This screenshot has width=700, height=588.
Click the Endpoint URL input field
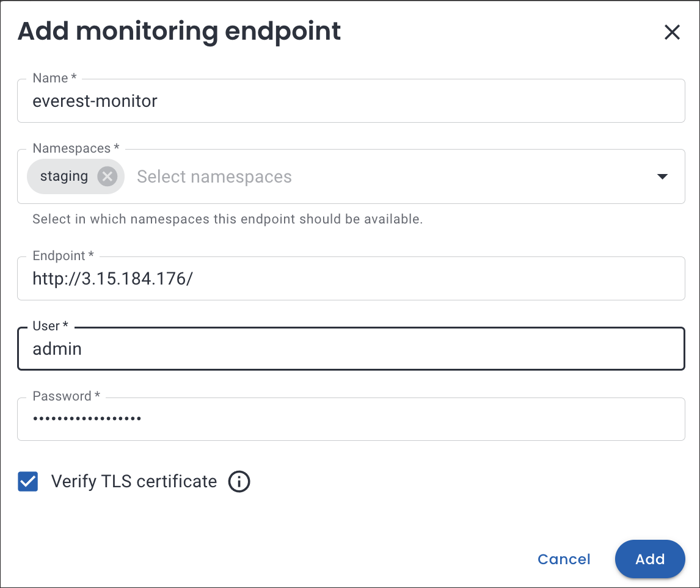coord(351,279)
